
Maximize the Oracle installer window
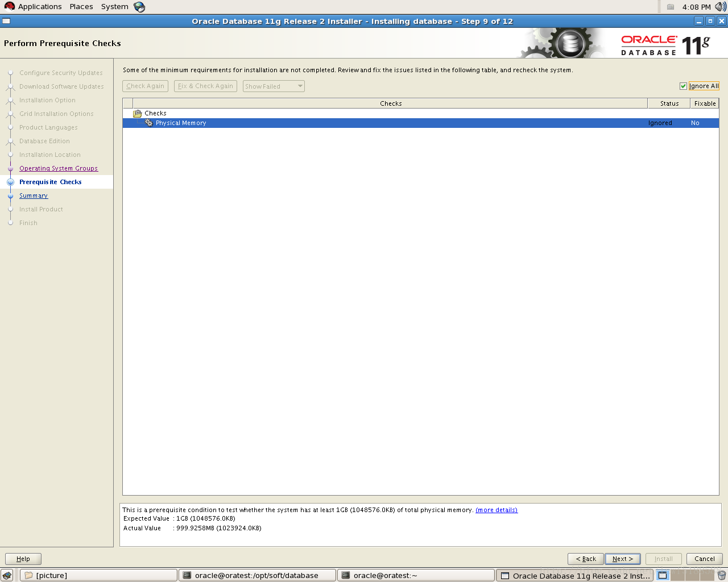pyautogui.click(x=710, y=21)
